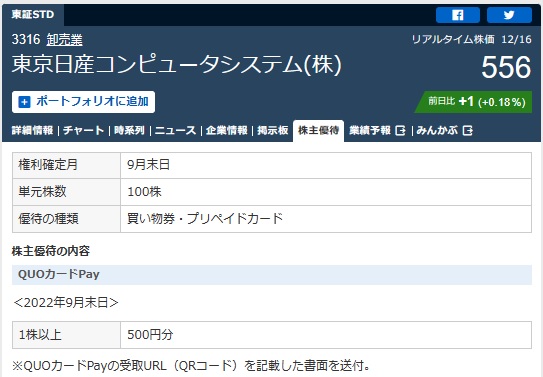The image size is (543, 377).
Task: Share the page on Facebook
Action: [457, 15]
